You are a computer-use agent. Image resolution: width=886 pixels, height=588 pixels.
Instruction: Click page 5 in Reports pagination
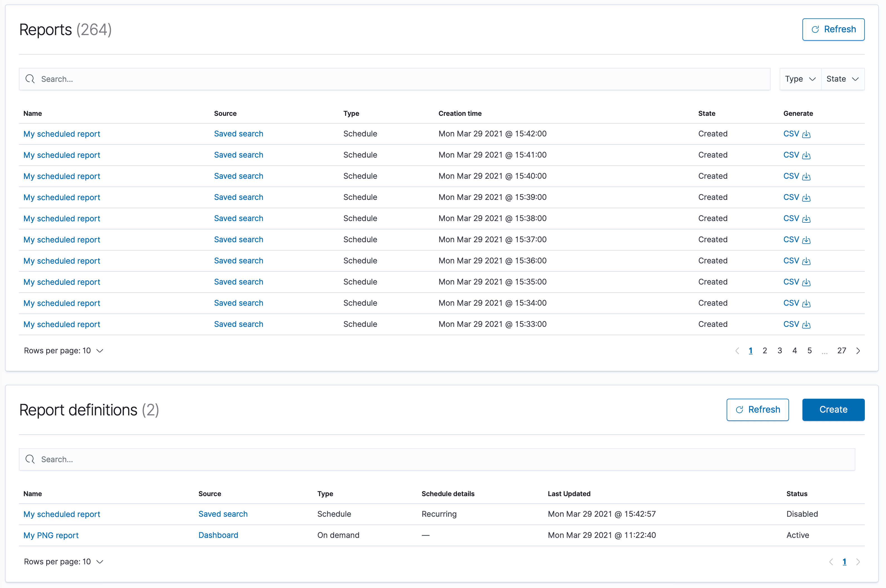tap(809, 350)
